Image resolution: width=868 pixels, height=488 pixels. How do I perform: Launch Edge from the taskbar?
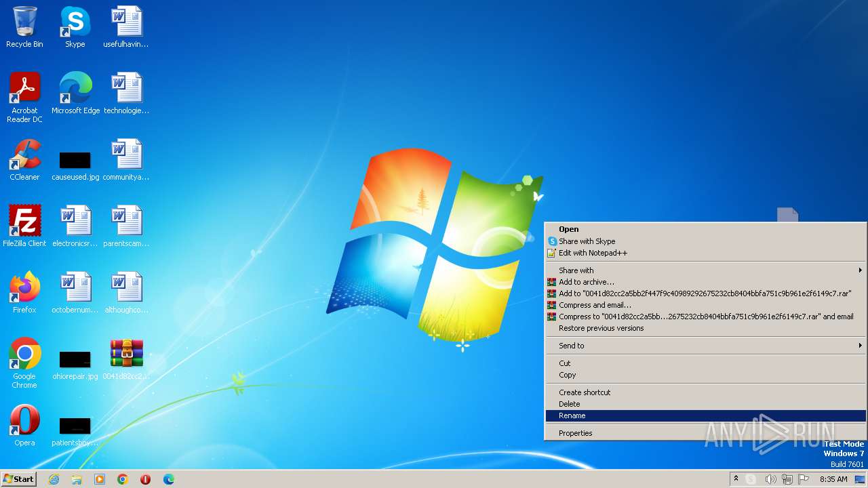tap(169, 479)
